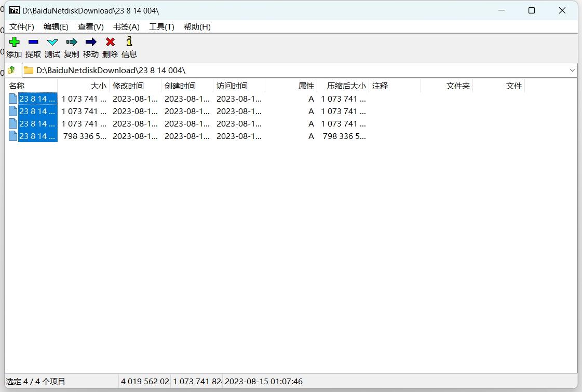582x392 pixels.
Task: Select the first file in list
Action: [37, 99]
